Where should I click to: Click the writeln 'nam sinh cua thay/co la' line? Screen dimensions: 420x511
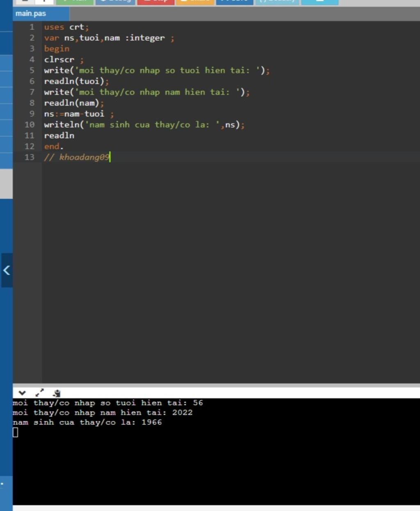(x=144, y=125)
